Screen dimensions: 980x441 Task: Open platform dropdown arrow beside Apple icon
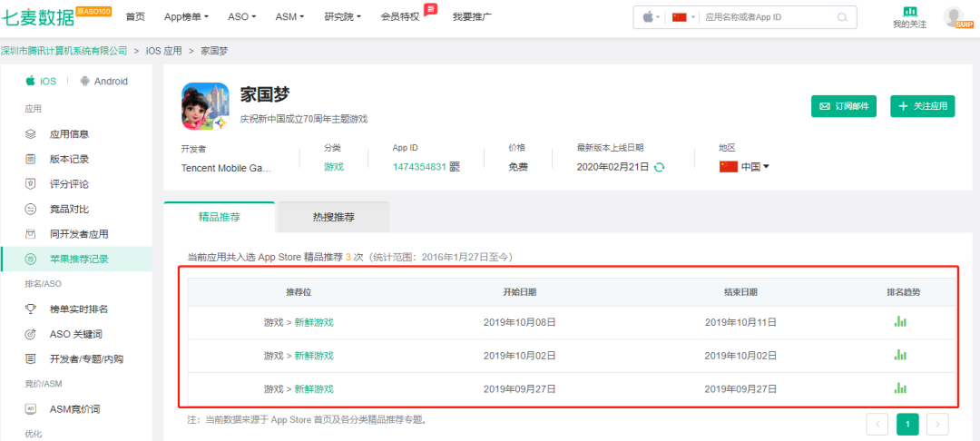tap(658, 17)
